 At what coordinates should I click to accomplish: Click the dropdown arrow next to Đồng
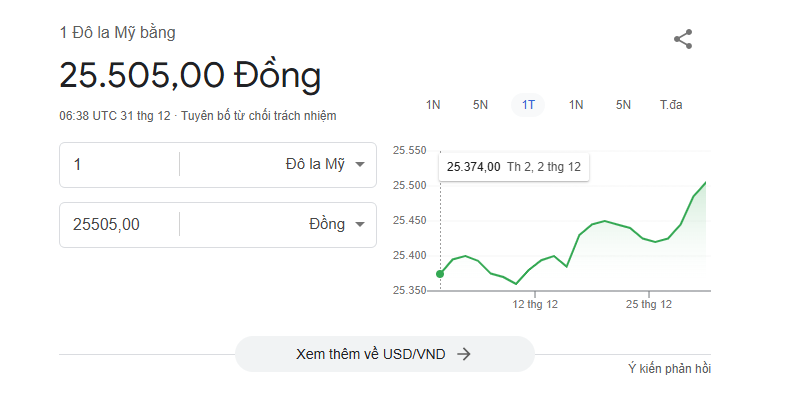tap(360, 225)
